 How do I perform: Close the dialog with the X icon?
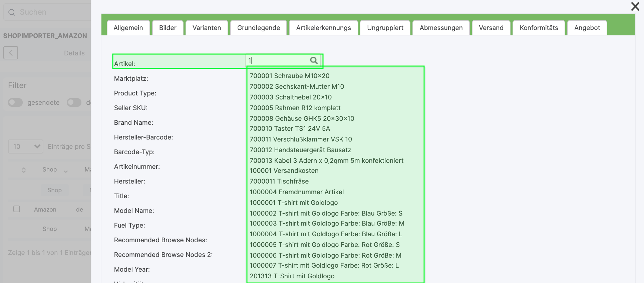(635, 6)
